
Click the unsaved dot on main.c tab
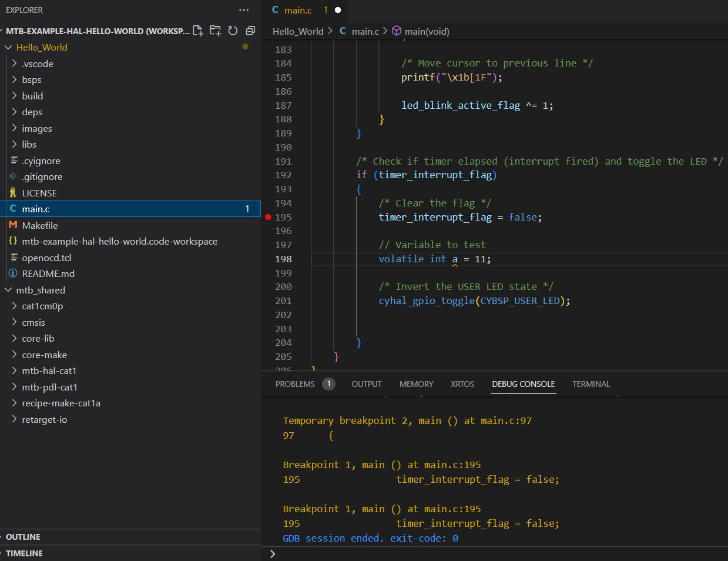[338, 10]
